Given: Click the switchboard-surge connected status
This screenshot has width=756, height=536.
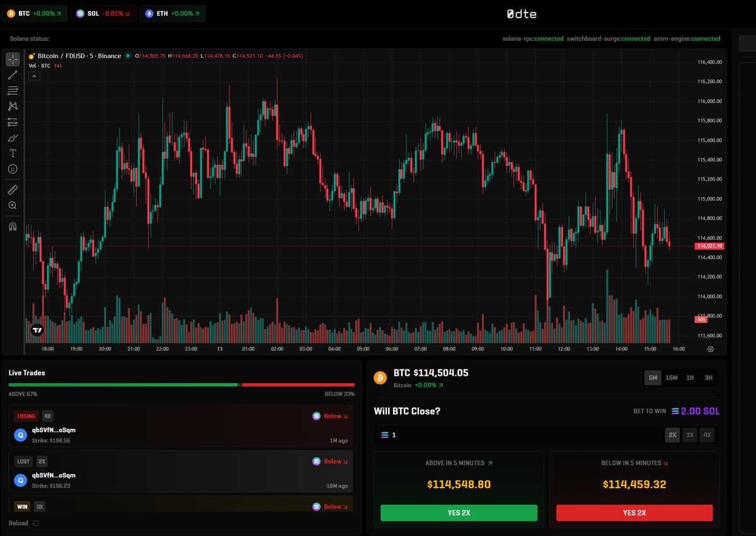Looking at the screenshot, I should (609, 39).
